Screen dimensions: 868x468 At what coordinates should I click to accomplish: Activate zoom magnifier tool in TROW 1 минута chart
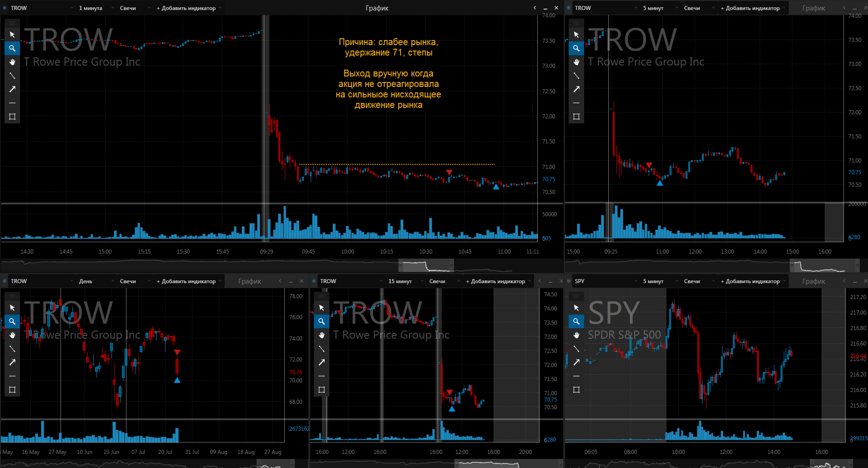tap(12, 48)
